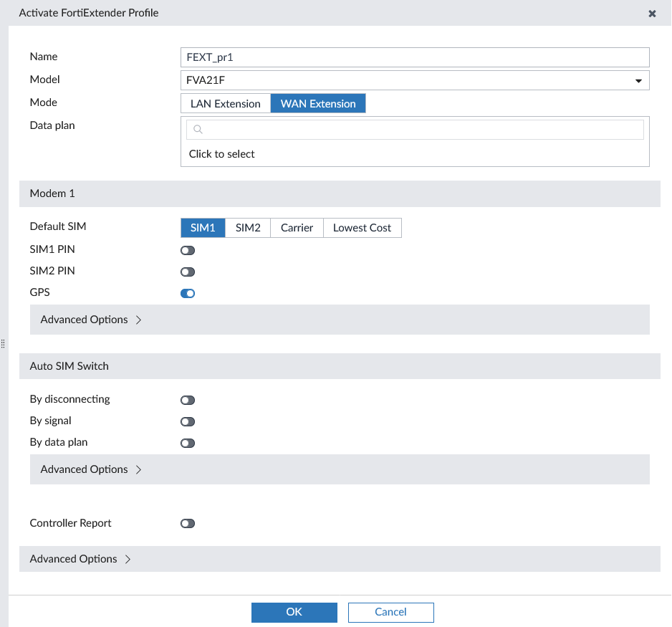Disable the GPS toggle

pos(187,293)
